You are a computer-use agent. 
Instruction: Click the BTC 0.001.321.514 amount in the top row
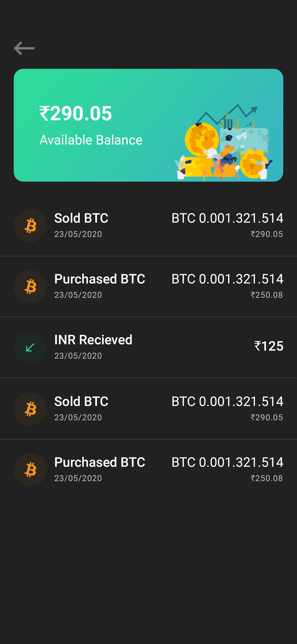227,218
